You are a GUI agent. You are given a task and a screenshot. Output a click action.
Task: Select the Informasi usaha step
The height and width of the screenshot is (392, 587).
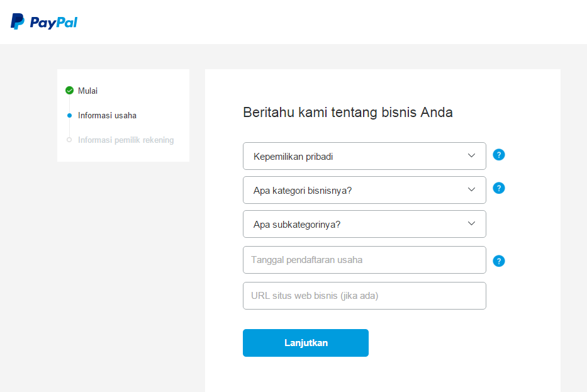coord(107,115)
